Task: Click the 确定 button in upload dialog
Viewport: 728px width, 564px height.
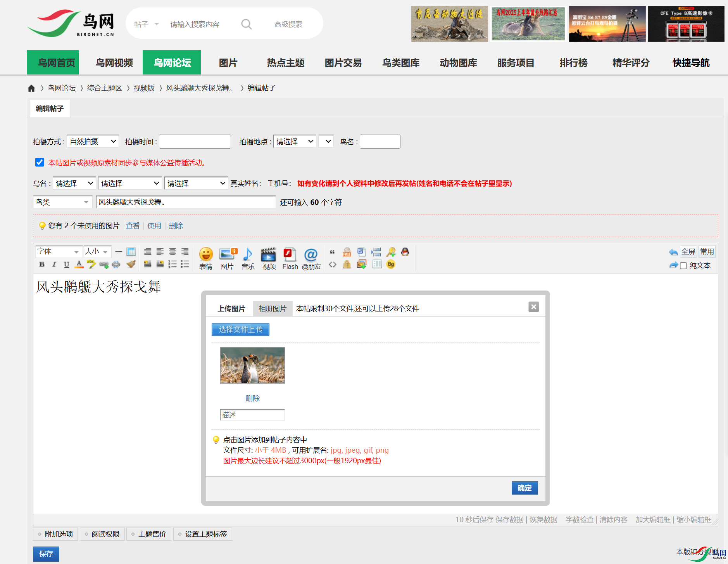Action: pos(524,488)
